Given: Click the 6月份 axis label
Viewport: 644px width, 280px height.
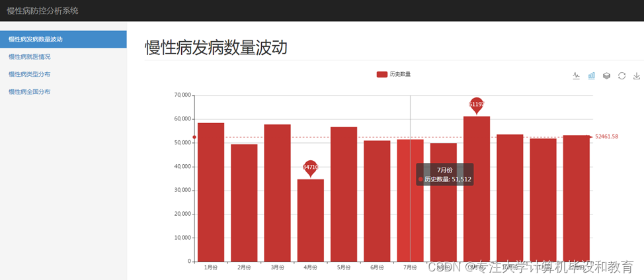Looking at the screenshot, I should pyautogui.click(x=377, y=267).
